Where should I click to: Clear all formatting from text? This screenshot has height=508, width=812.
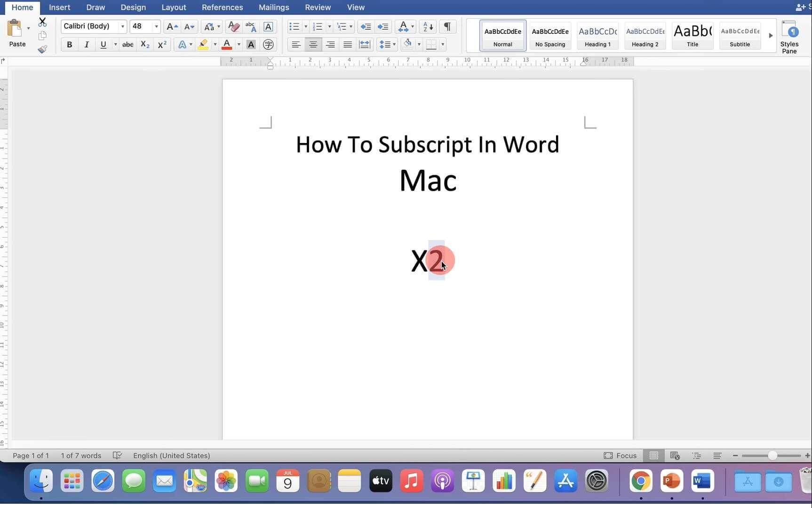[233, 27]
